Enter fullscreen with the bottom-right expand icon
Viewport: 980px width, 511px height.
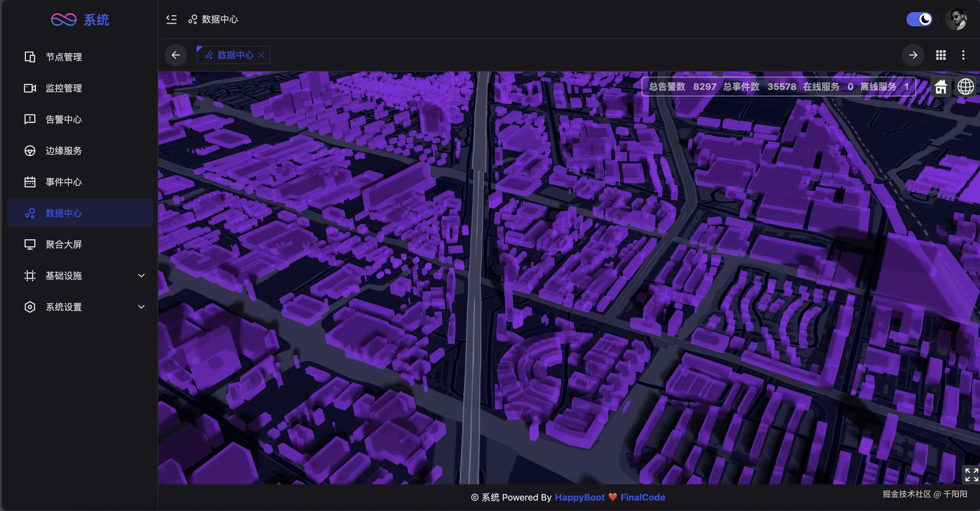971,474
